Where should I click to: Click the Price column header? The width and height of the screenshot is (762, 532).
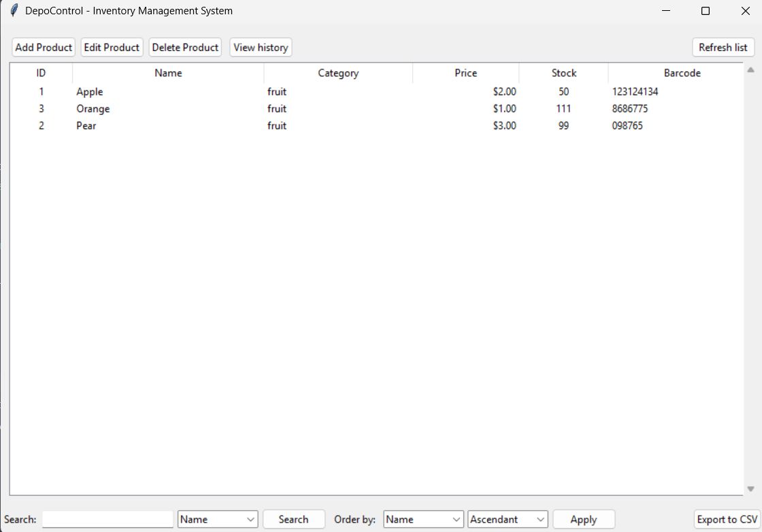pyautogui.click(x=465, y=73)
